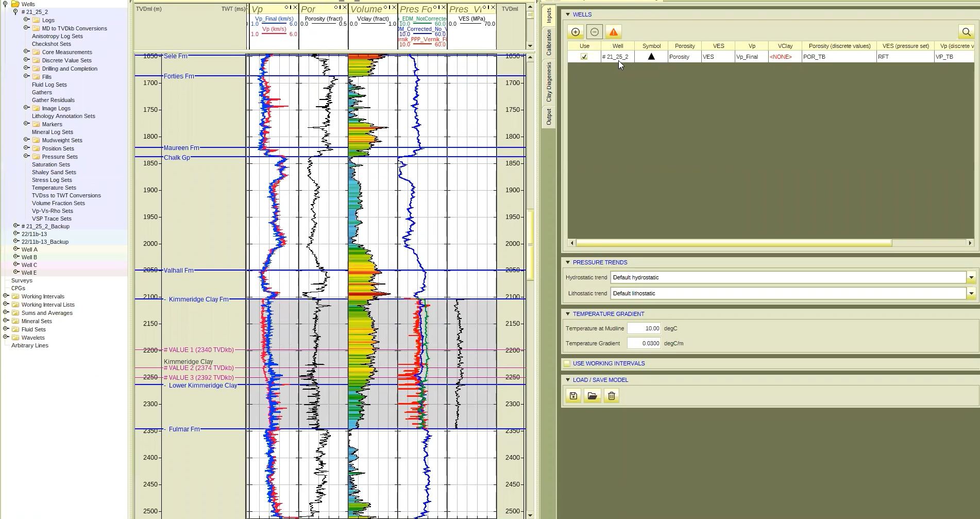Viewport: 980px width, 519px height.
Task: Click the save model floppy disk icon
Action: (573, 396)
